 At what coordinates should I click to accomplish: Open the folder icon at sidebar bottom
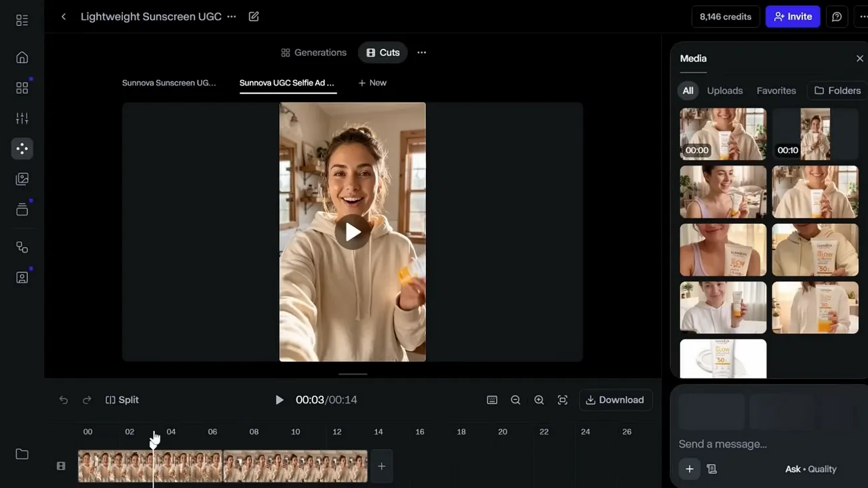(22, 454)
